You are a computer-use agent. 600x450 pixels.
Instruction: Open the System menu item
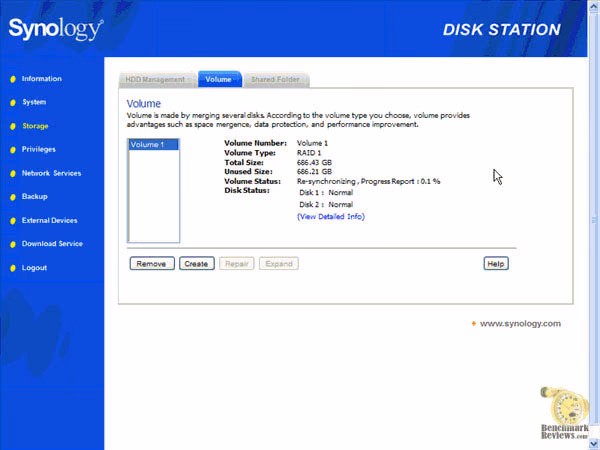point(34,102)
